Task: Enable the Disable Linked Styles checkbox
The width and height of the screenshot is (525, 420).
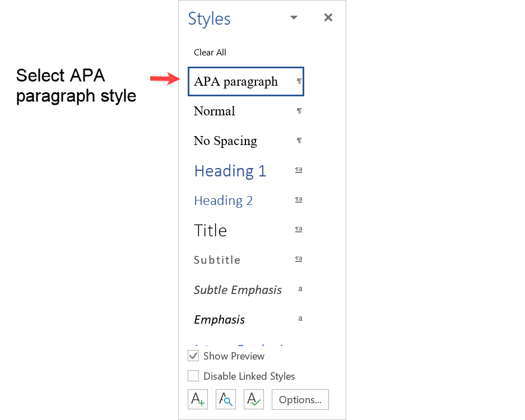Action: pos(193,376)
